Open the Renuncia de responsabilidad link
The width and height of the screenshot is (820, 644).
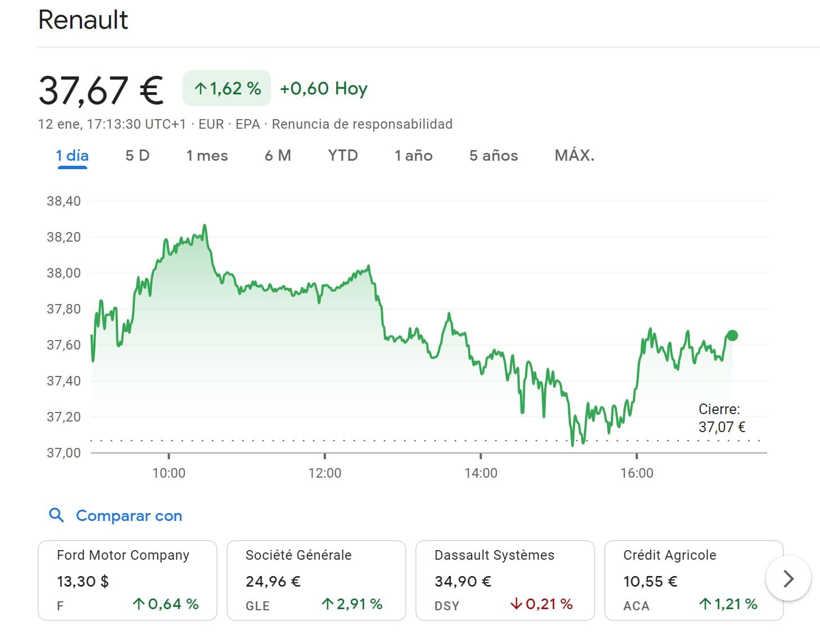click(362, 124)
